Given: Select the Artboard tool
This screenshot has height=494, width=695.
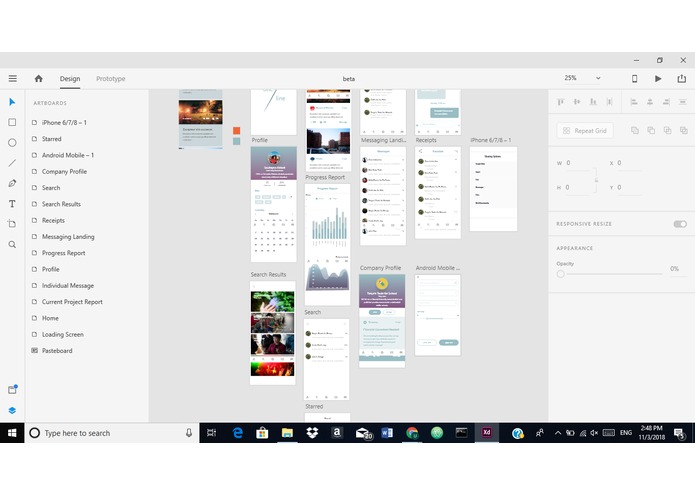Looking at the screenshot, I should coord(12,224).
